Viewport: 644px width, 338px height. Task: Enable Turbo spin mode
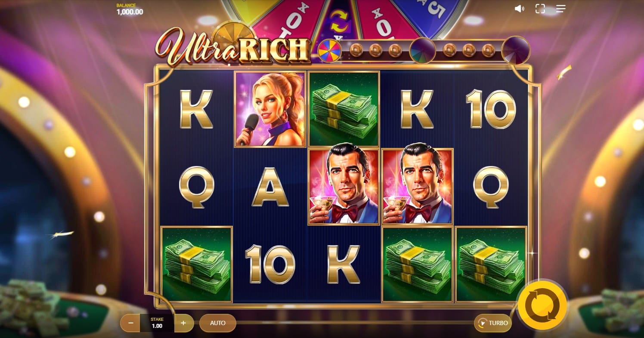click(493, 323)
